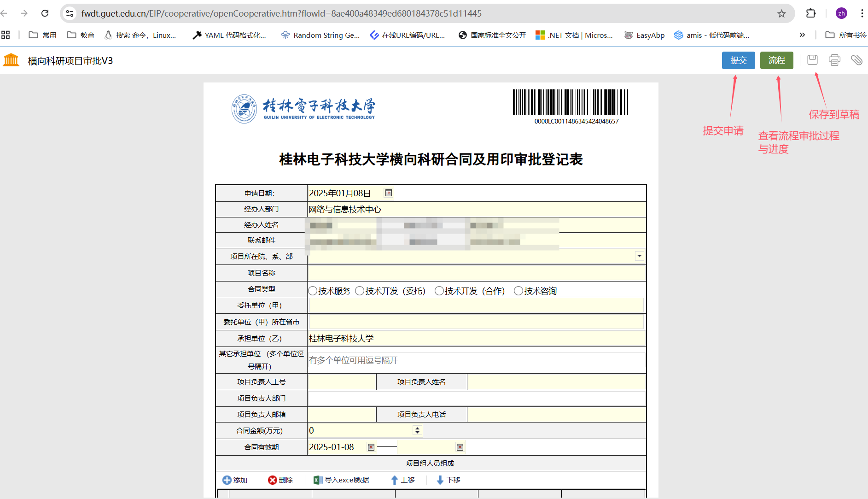This screenshot has width=868, height=499.
Task: Select 技术开发（委托） contract type
Action: coord(360,291)
